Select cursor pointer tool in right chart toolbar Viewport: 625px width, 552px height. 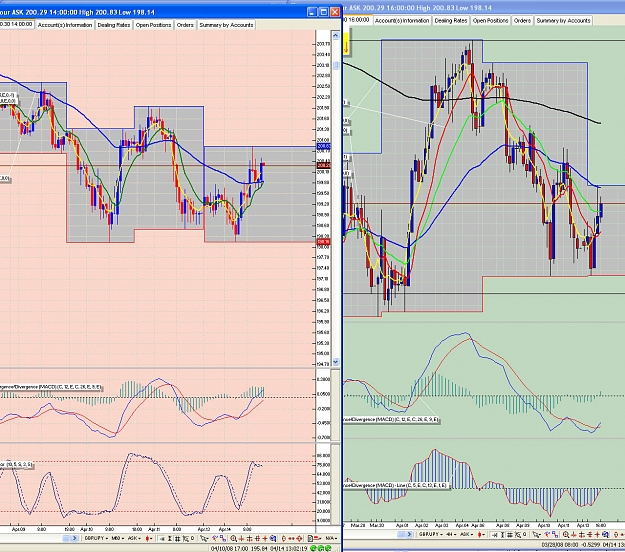click(x=537, y=535)
